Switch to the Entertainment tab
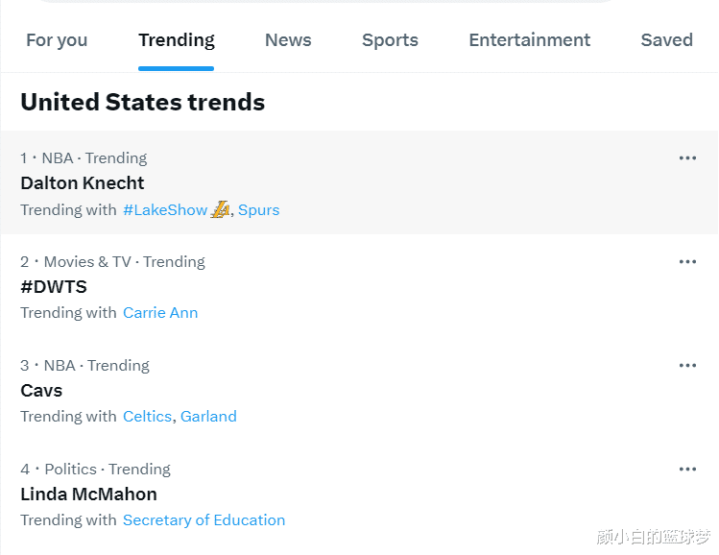This screenshot has height=555, width=719. [530, 40]
